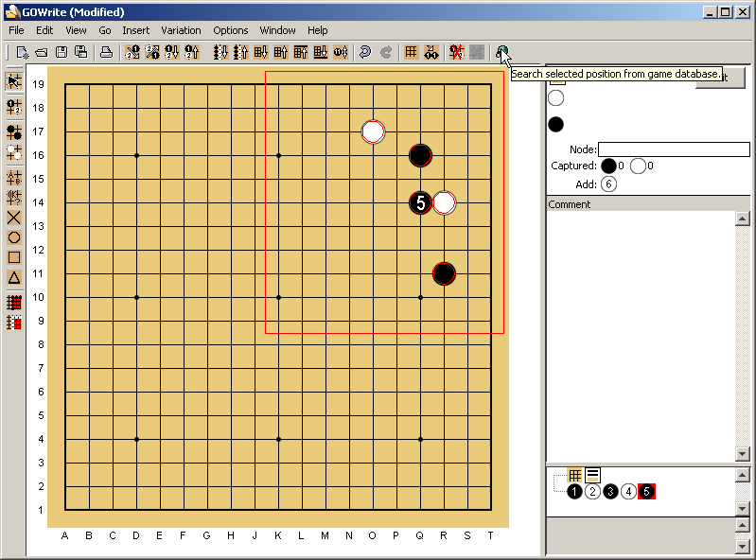
Task: Click the previous variation up-arrows icon
Action: point(240,52)
